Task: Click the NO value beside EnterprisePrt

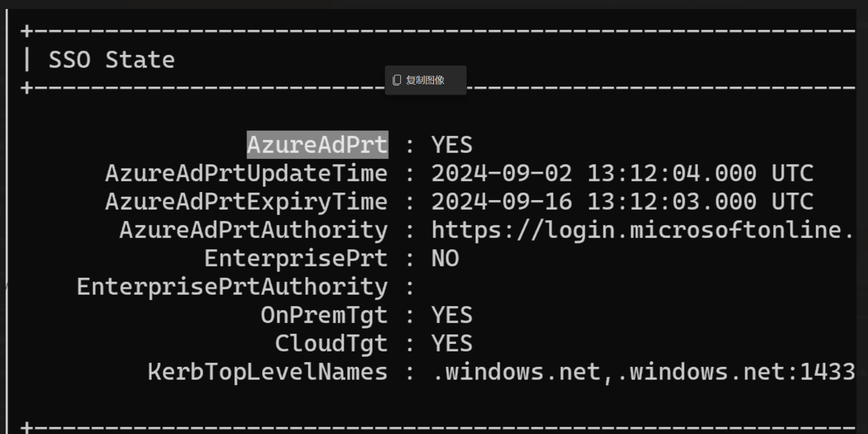Action: [x=445, y=258]
